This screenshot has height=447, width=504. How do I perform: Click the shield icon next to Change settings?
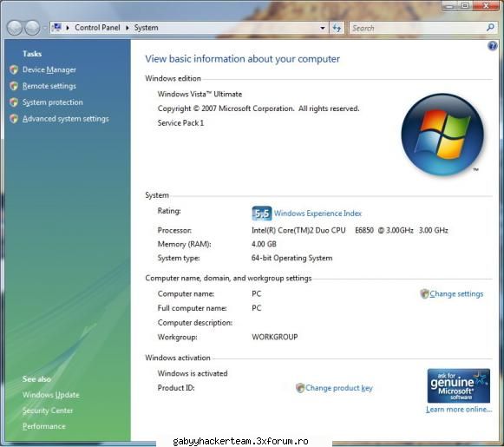[424, 293]
